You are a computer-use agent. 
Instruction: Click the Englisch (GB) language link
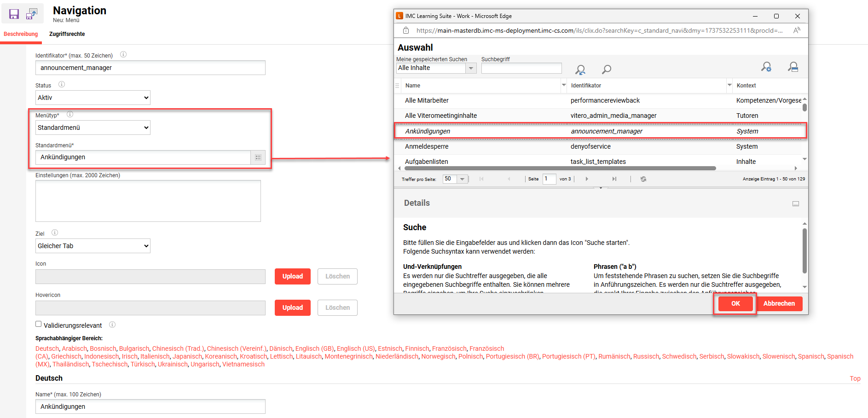[314, 348]
